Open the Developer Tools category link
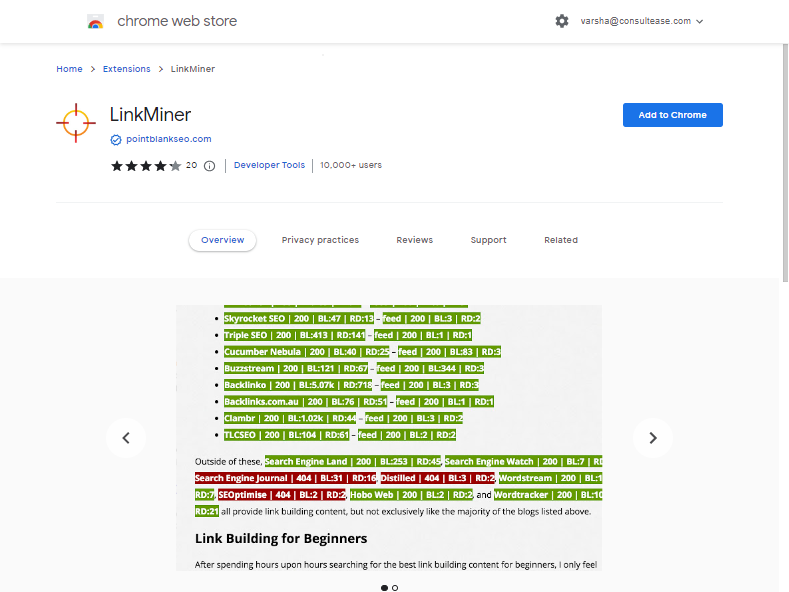789x592 pixels. click(269, 165)
